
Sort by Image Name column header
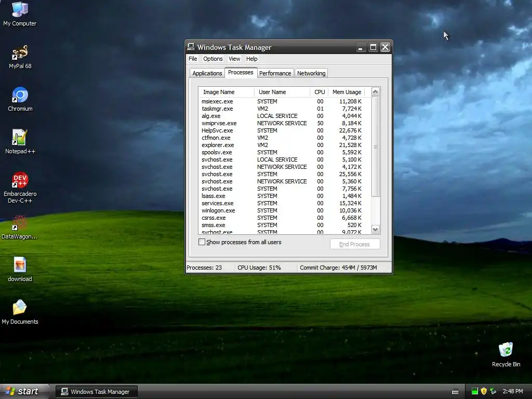click(x=227, y=92)
